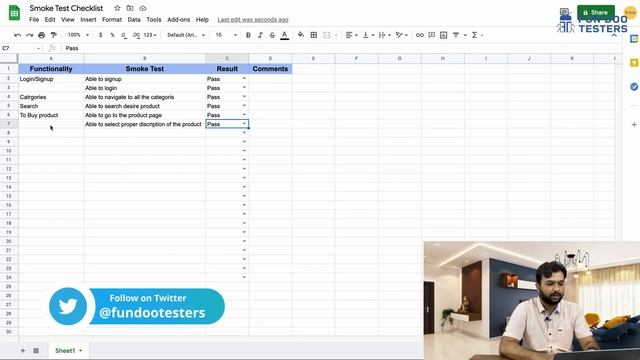Select column C header
The height and width of the screenshot is (360, 640).
pos(227,58)
